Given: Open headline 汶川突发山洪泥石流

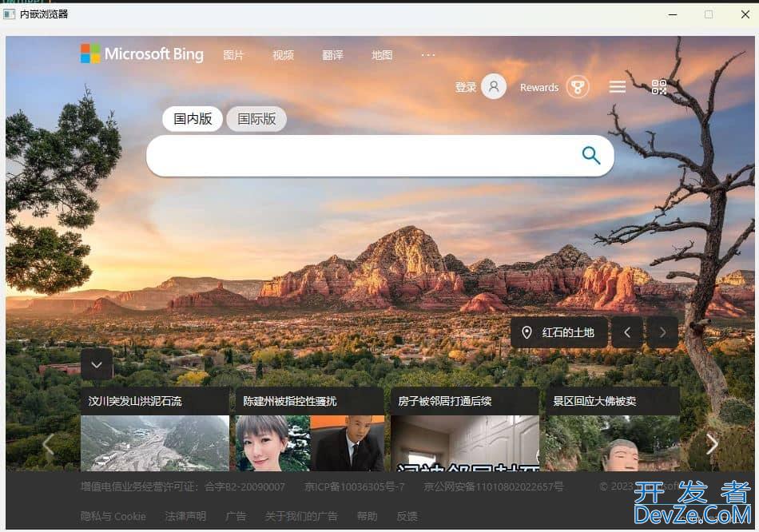Looking at the screenshot, I should click(x=134, y=401).
